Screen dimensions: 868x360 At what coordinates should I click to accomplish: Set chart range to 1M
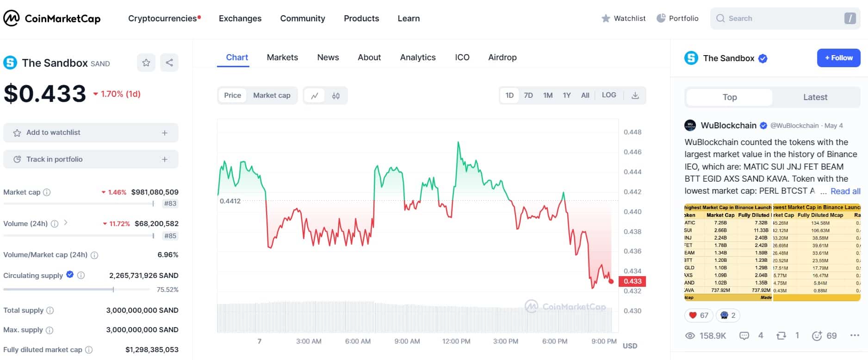[548, 95]
